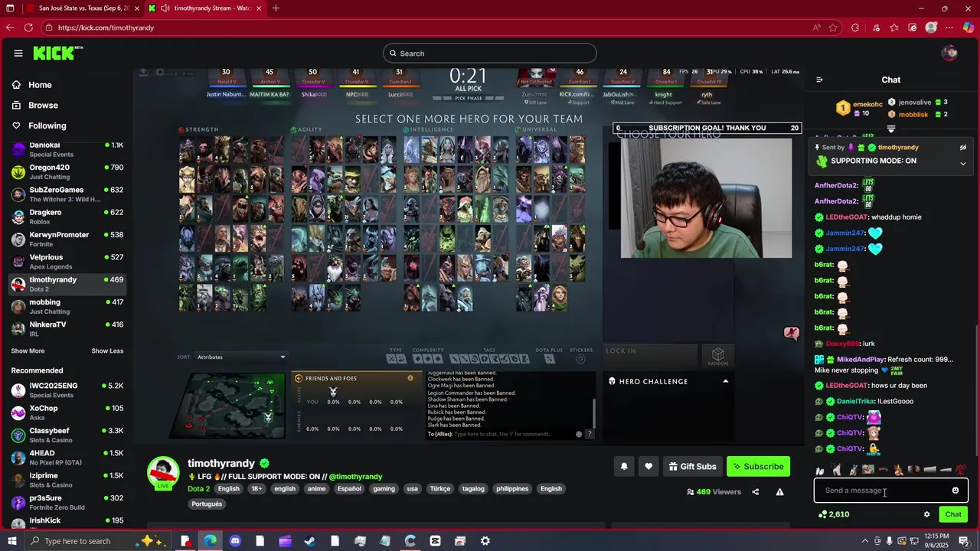Collapse the chat panel icon

[x=819, y=80]
